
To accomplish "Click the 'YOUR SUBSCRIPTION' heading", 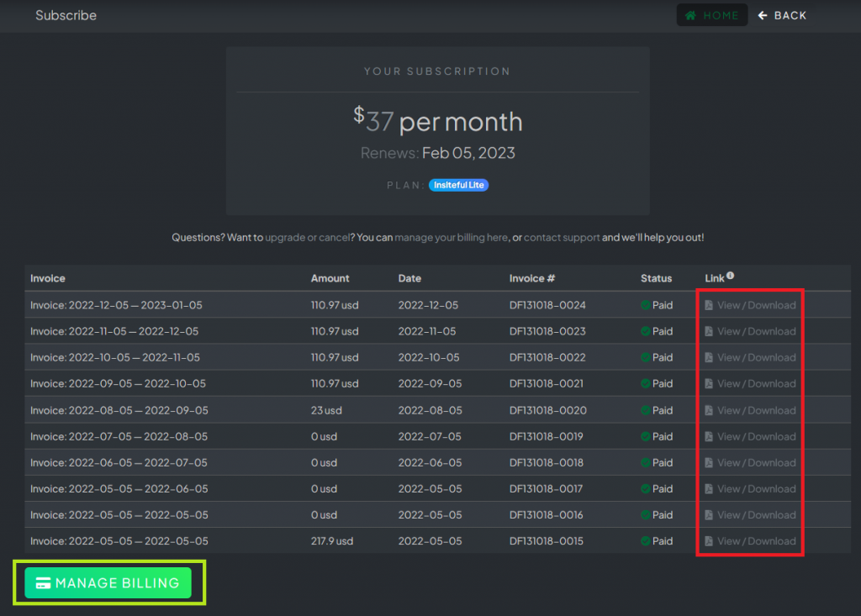I will (x=437, y=71).
